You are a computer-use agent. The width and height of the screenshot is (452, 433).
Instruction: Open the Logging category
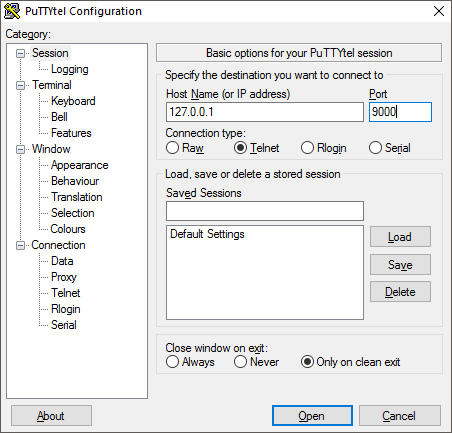tap(70, 69)
